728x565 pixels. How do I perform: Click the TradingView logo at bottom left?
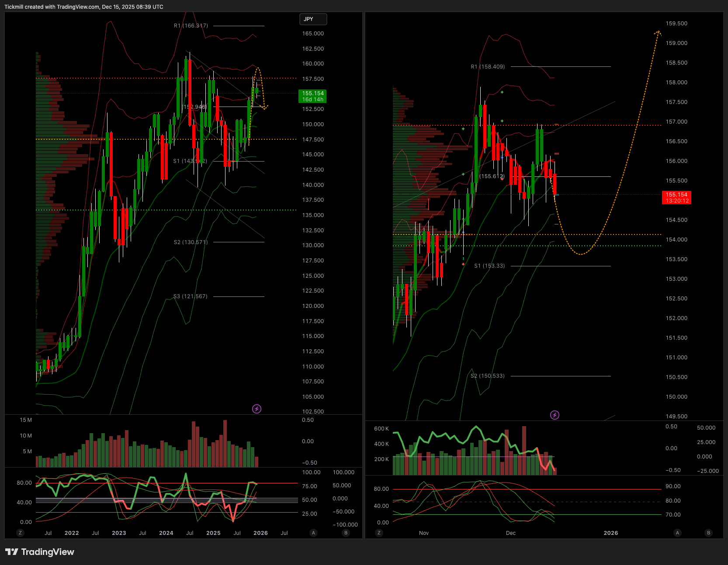40,552
